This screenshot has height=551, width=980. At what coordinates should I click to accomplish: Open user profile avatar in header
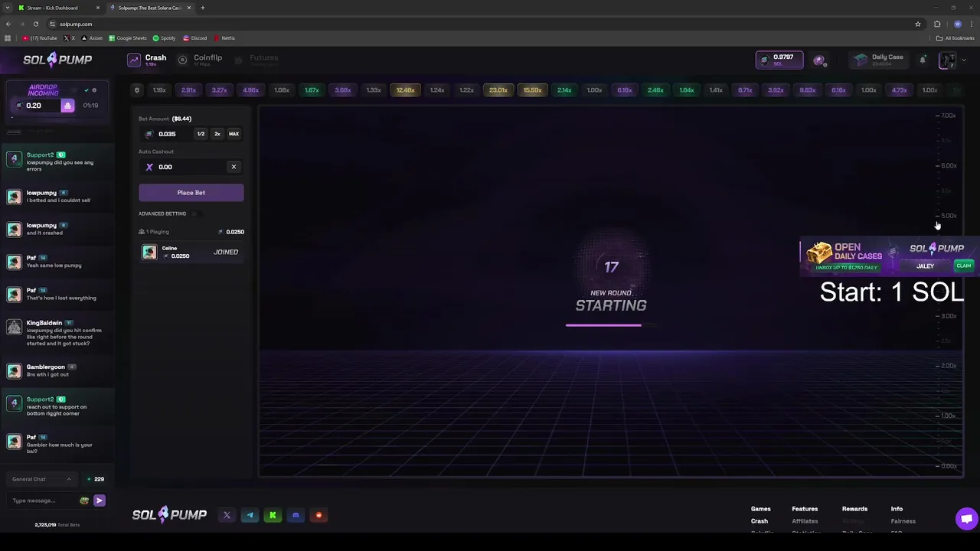947,60
